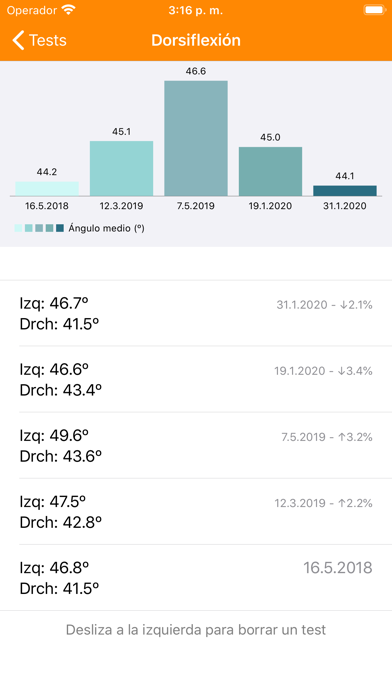392x696 pixels.
Task: Tap the battery indicator icon
Action: (x=374, y=10)
